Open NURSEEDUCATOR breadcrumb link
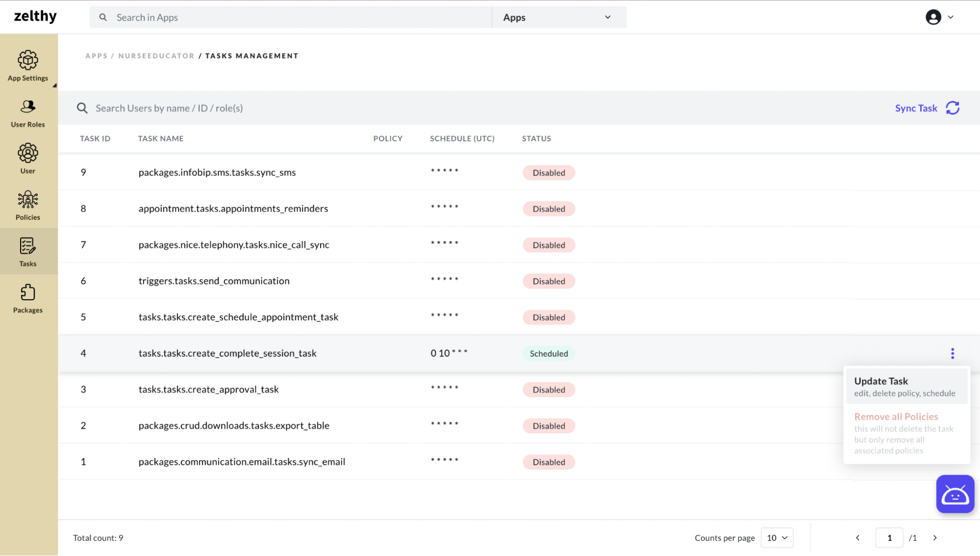 [x=156, y=56]
